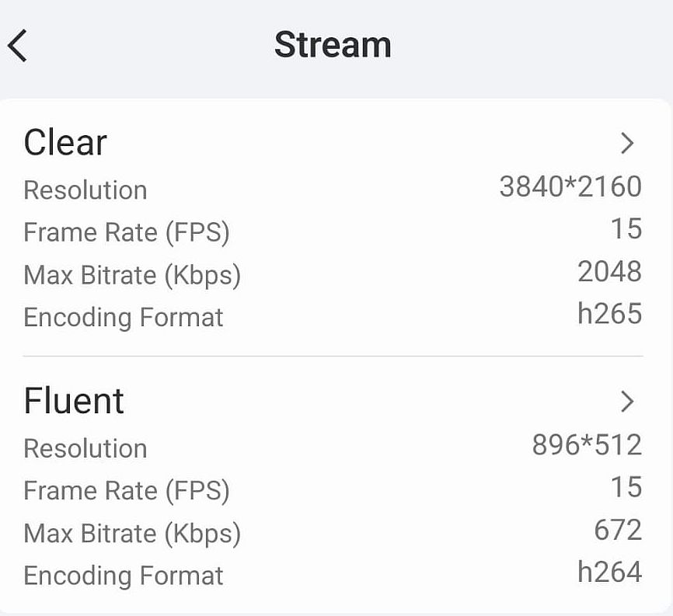Tap the 3840*2160 resolution value
The image size is (673, 616).
pos(570,187)
